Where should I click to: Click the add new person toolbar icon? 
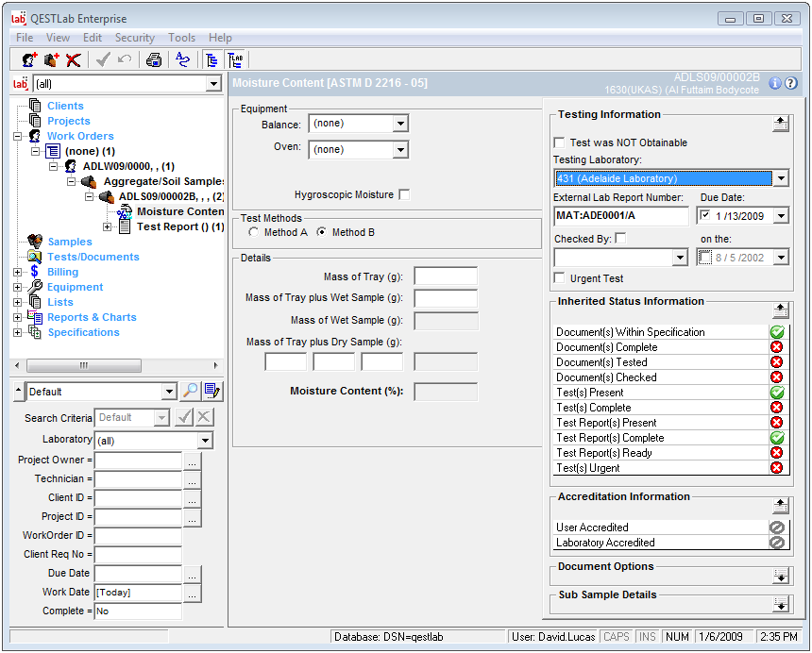point(29,59)
